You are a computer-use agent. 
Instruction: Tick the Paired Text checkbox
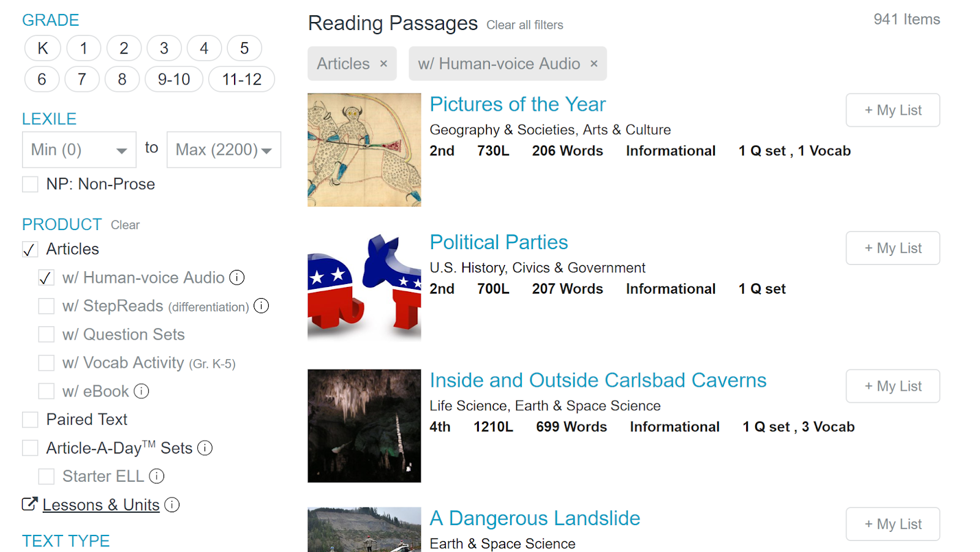click(x=30, y=420)
